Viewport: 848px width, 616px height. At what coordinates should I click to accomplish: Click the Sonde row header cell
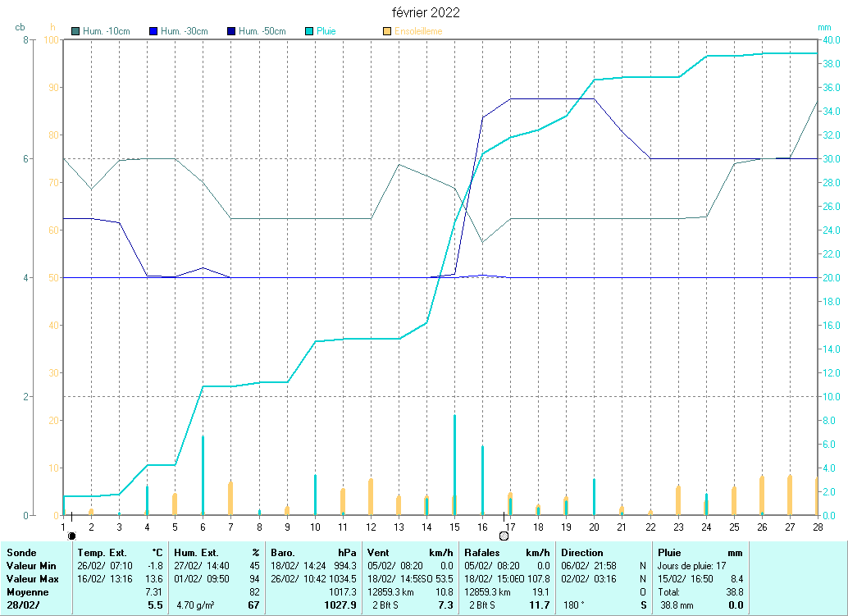point(21,553)
